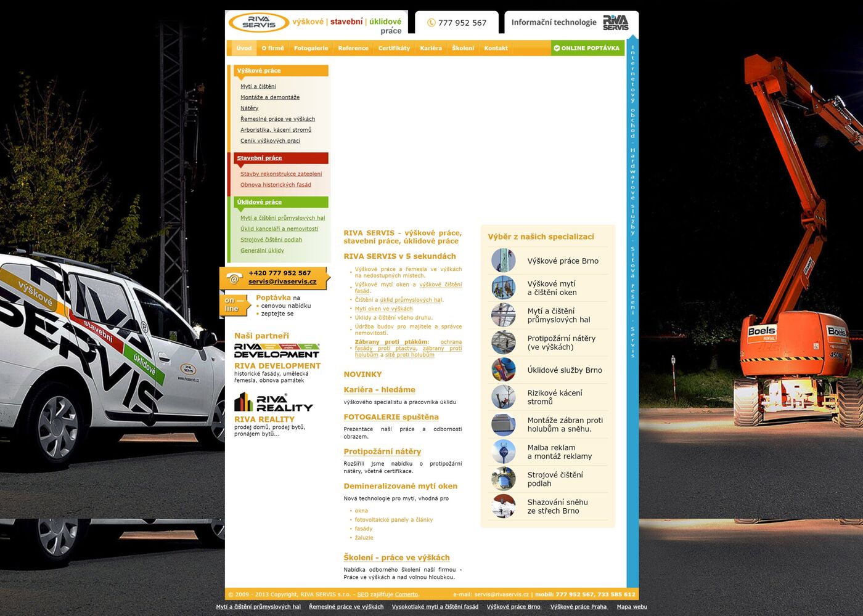Screen dimensions: 863x616
Task: Open the Stavební práce sidebar heading
Action: 281,158
